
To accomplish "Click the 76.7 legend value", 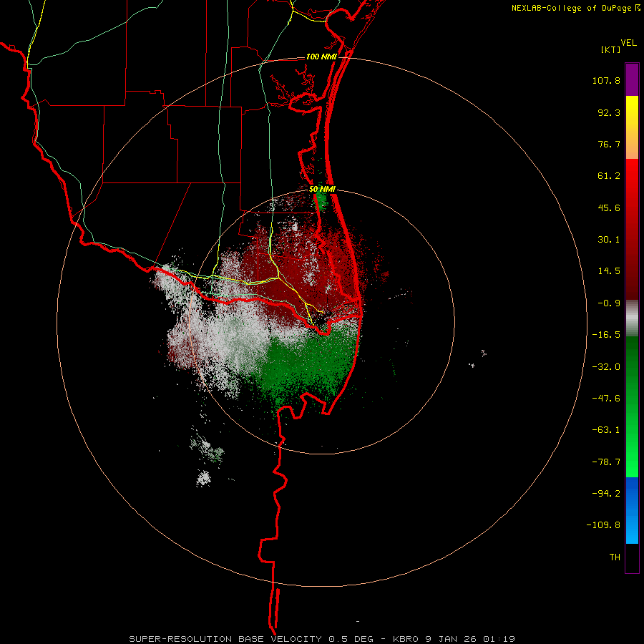I will point(609,144).
